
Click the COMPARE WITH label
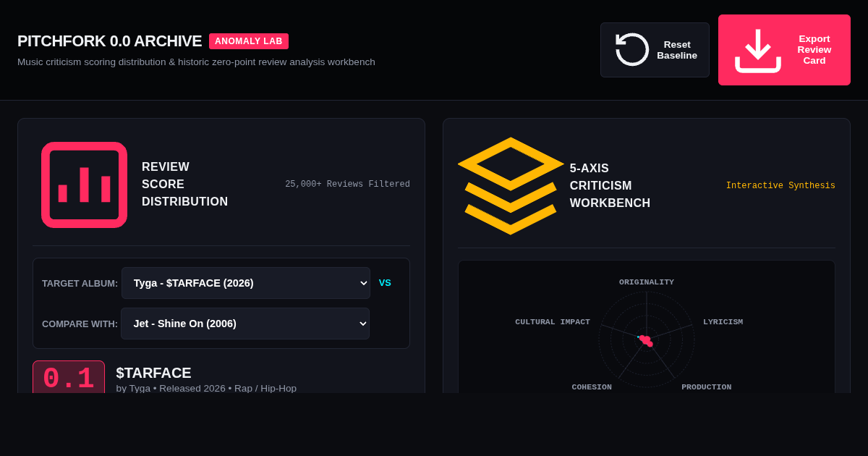click(x=80, y=324)
